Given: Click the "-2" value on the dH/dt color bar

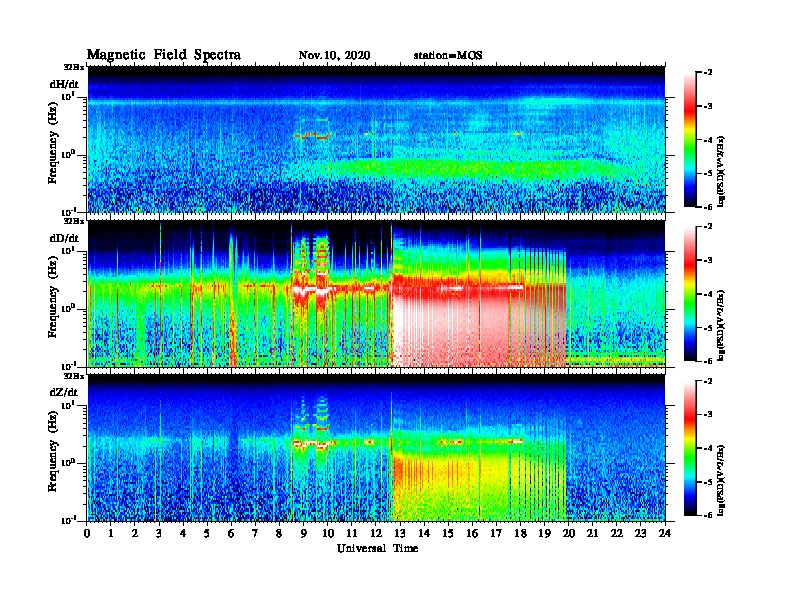Looking at the screenshot, I should coord(708,73).
